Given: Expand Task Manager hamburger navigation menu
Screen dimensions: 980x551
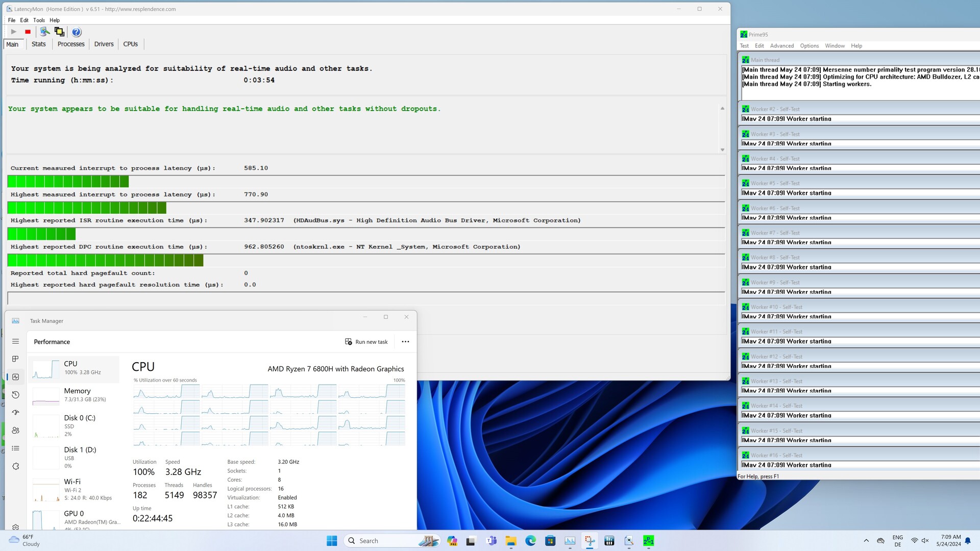Looking at the screenshot, I should click(16, 341).
